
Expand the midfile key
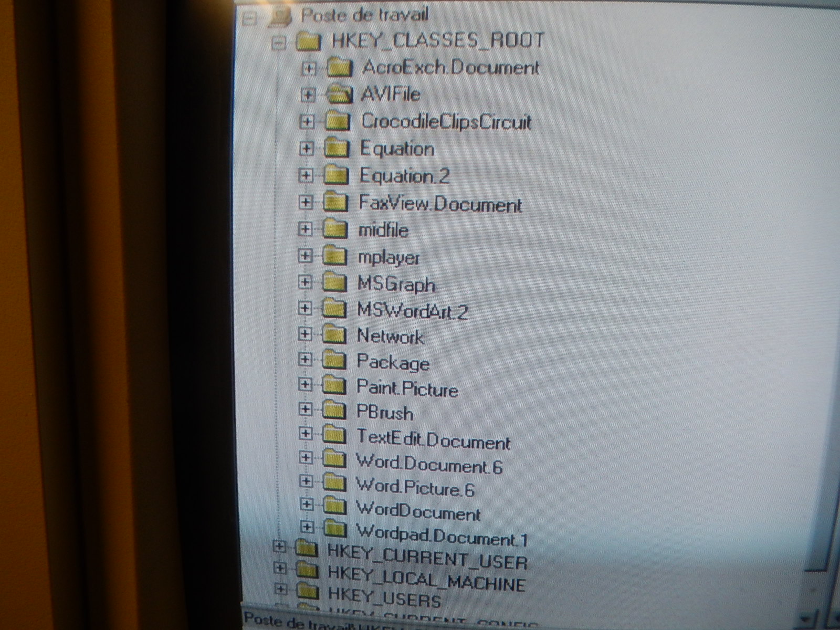(305, 229)
